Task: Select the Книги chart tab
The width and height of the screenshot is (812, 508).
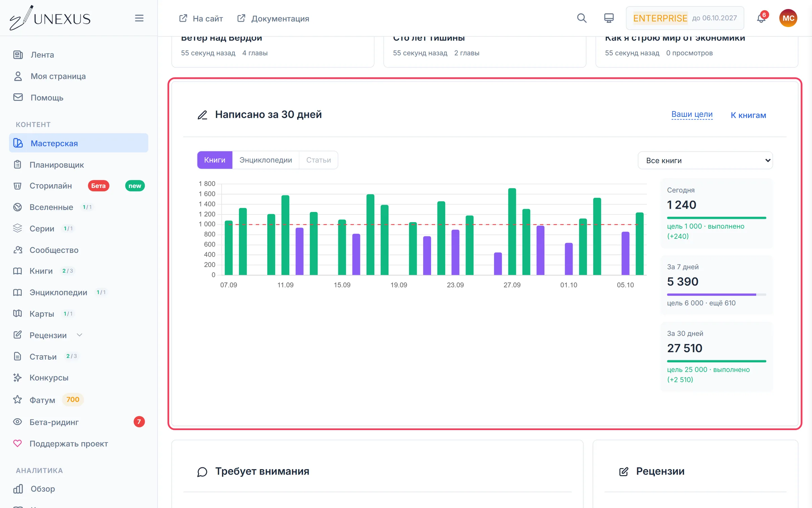Action: (215, 160)
